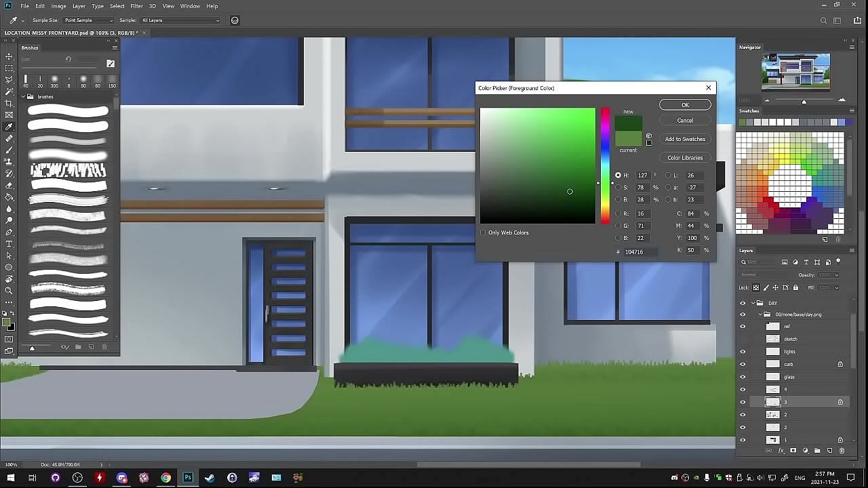
Task: Click the Add to Swatches button
Action: coord(685,139)
